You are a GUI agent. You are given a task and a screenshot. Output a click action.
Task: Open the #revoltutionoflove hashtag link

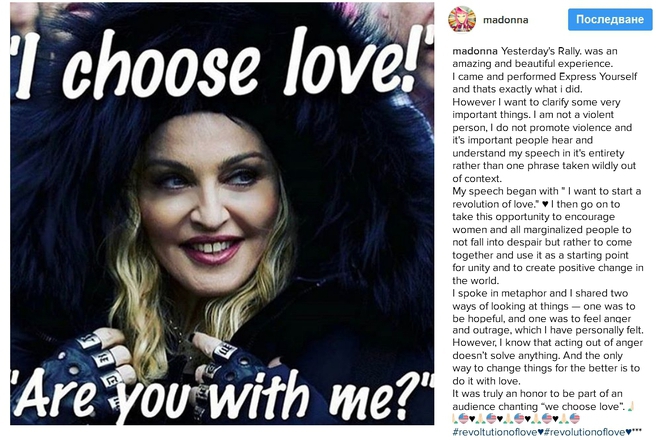coord(495,432)
